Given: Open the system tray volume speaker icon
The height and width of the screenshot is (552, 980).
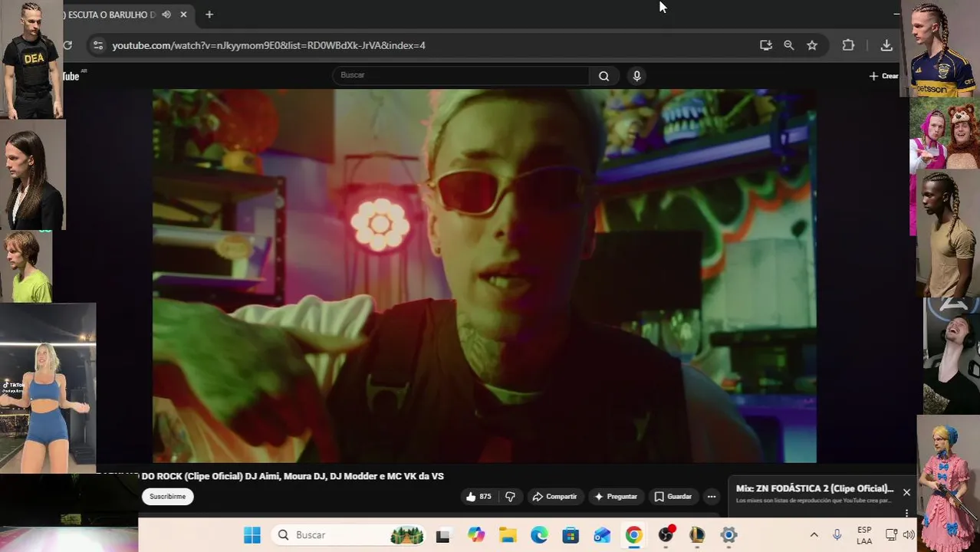Looking at the screenshot, I should click(x=909, y=535).
